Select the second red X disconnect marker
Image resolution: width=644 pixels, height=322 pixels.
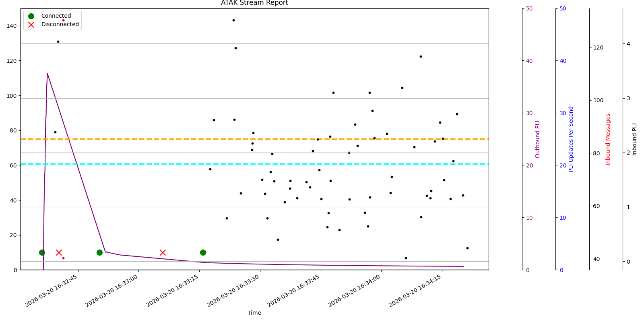[163, 252]
